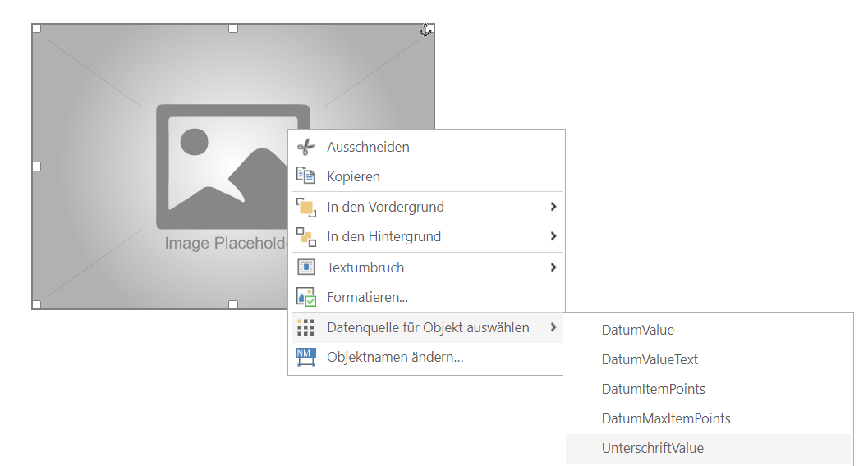The height and width of the screenshot is (466, 868).
Task: Click the Formatieren icon
Action: tap(305, 297)
